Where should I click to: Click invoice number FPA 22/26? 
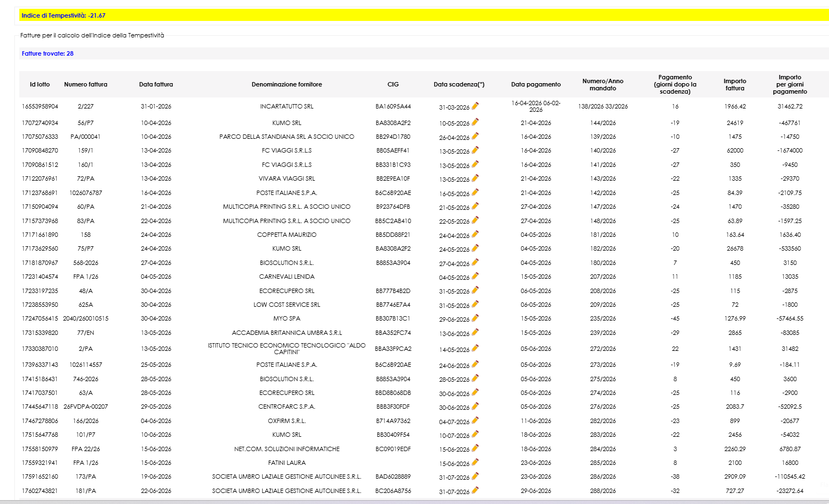85,449
